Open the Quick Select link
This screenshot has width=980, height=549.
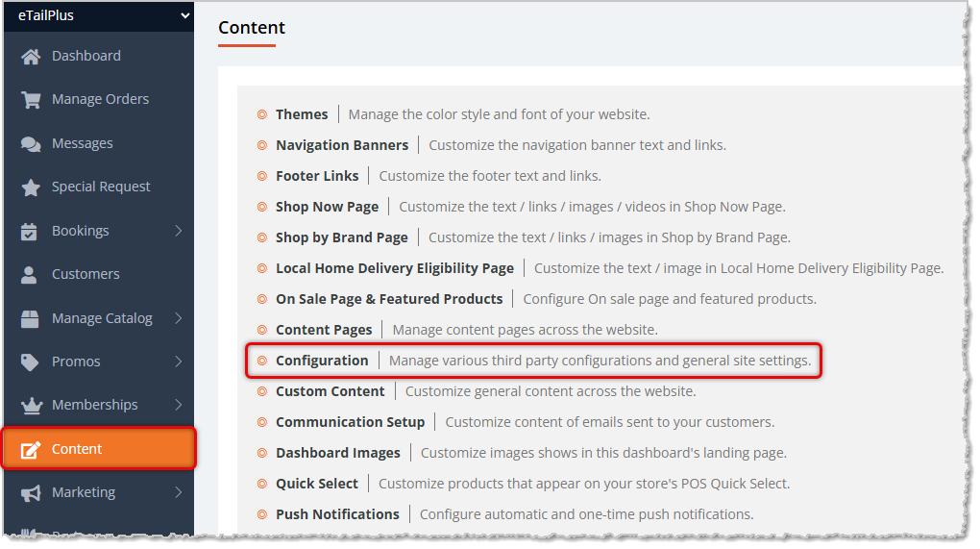pos(317,484)
